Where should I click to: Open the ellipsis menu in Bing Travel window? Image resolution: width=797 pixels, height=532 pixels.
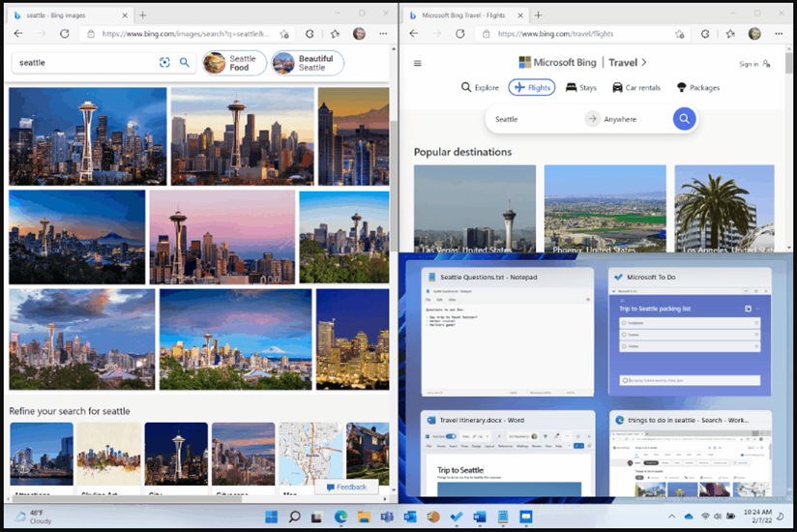click(x=779, y=34)
